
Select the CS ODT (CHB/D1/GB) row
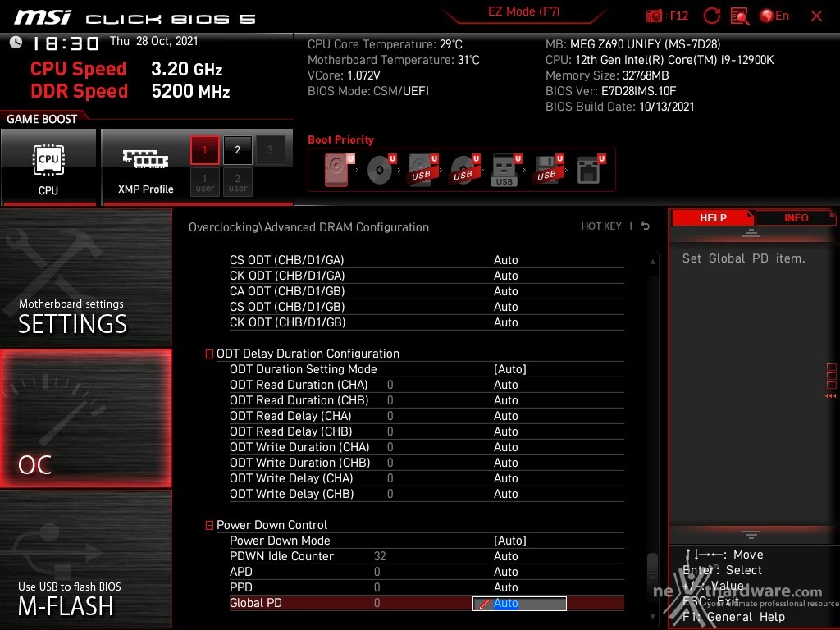pos(427,307)
